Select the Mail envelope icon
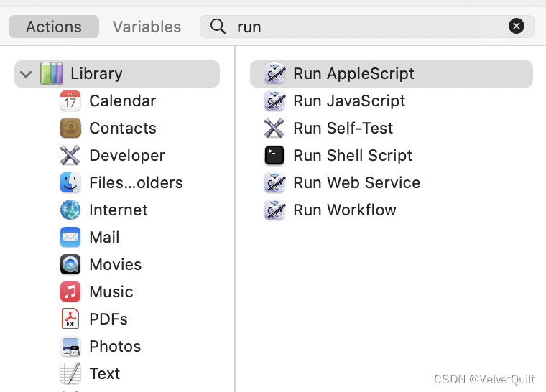Image resolution: width=546 pixels, height=392 pixels. point(70,238)
